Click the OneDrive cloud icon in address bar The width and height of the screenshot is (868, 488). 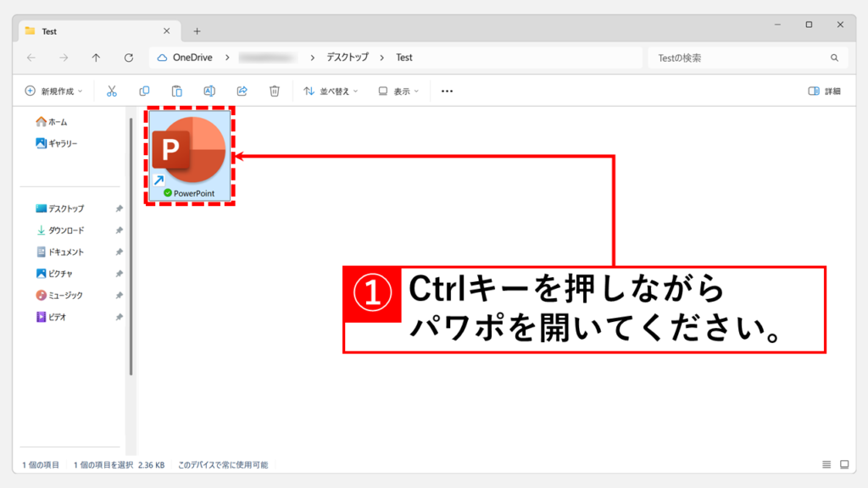pos(162,58)
